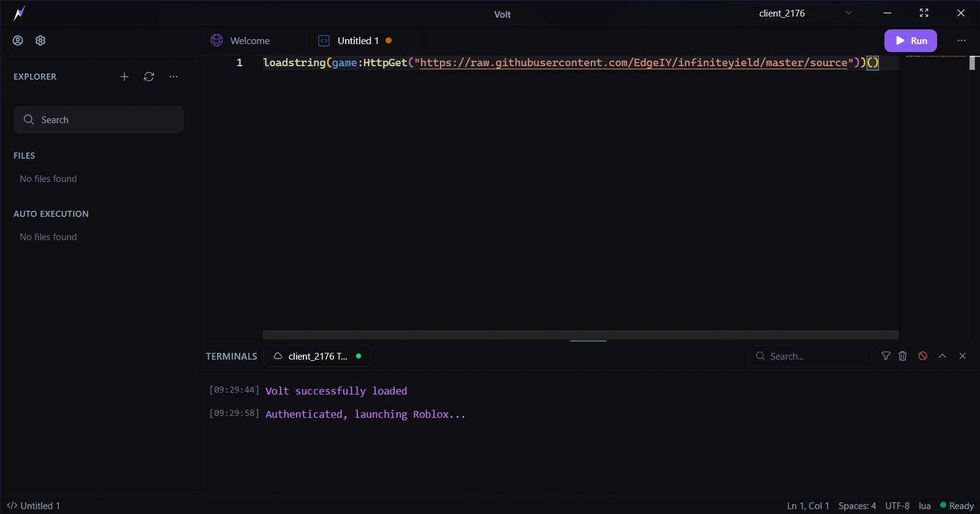The width and height of the screenshot is (980, 514).
Task: Delete terminal logs with trash icon
Action: (x=903, y=356)
